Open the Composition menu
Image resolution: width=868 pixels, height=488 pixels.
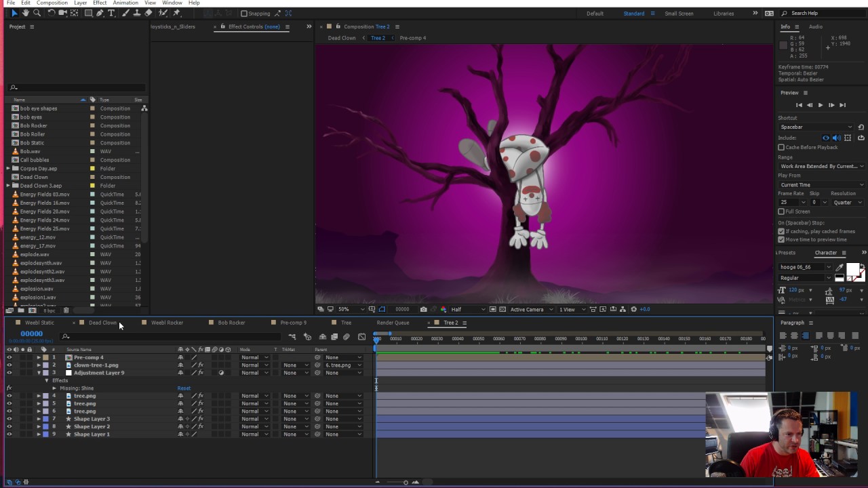tap(52, 3)
